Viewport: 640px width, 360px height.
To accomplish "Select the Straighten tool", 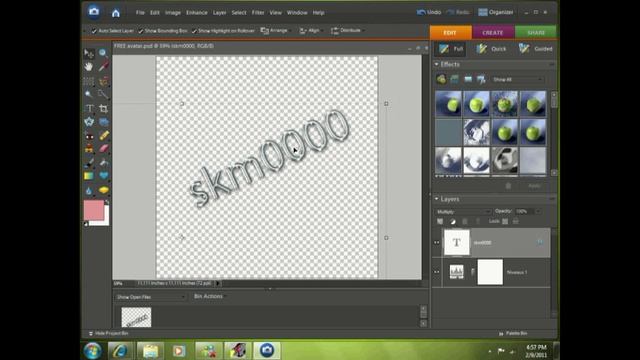I will 103,122.
